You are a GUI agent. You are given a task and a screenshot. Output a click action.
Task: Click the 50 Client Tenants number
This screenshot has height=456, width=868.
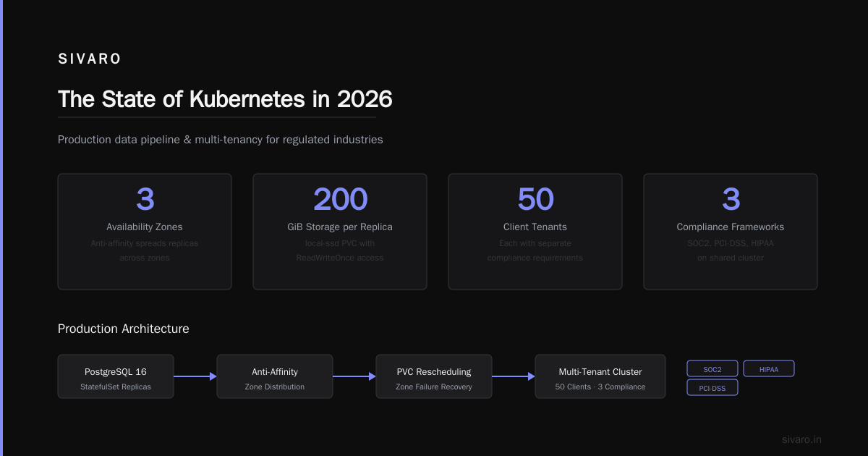point(535,199)
